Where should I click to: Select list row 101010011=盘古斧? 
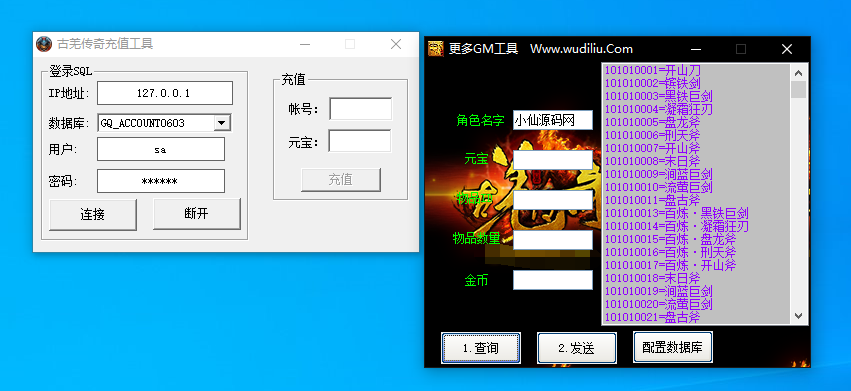click(x=696, y=201)
